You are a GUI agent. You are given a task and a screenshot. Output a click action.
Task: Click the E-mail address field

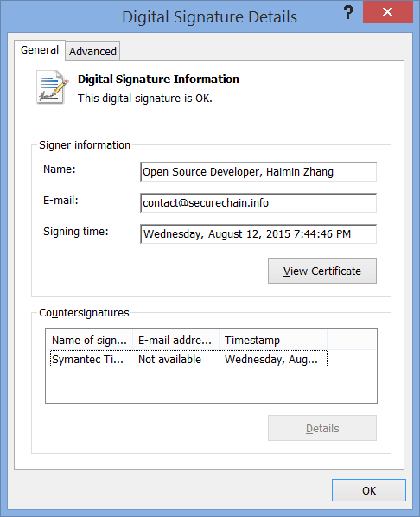(258, 203)
